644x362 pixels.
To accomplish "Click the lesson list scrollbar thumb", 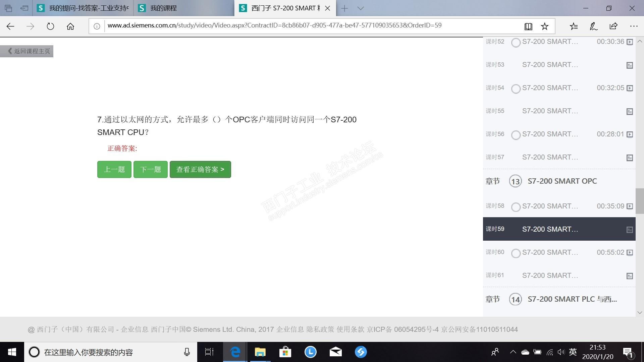I will tap(639, 201).
